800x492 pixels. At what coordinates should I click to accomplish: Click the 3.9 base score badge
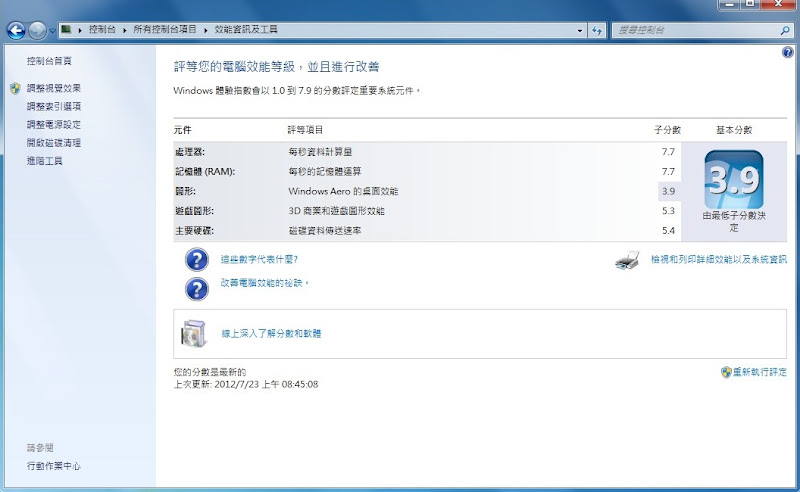[734, 179]
